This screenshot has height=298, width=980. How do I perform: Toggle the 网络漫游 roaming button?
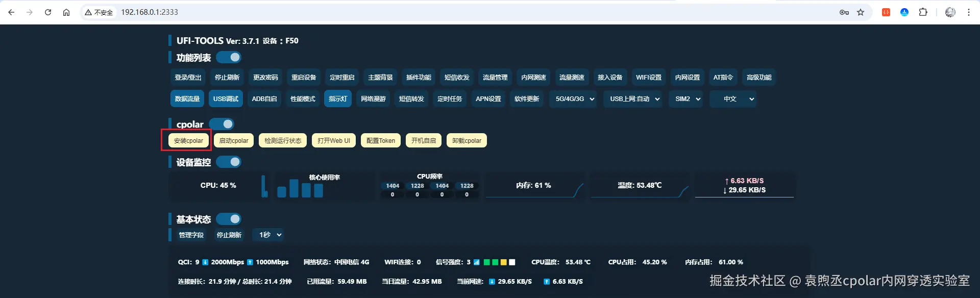coord(373,98)
